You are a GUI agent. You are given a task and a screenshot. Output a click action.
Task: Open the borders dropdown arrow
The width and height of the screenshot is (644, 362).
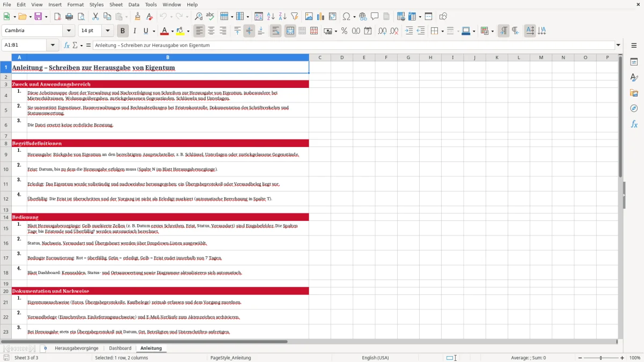pyautogui.click(x=442, y=31)
